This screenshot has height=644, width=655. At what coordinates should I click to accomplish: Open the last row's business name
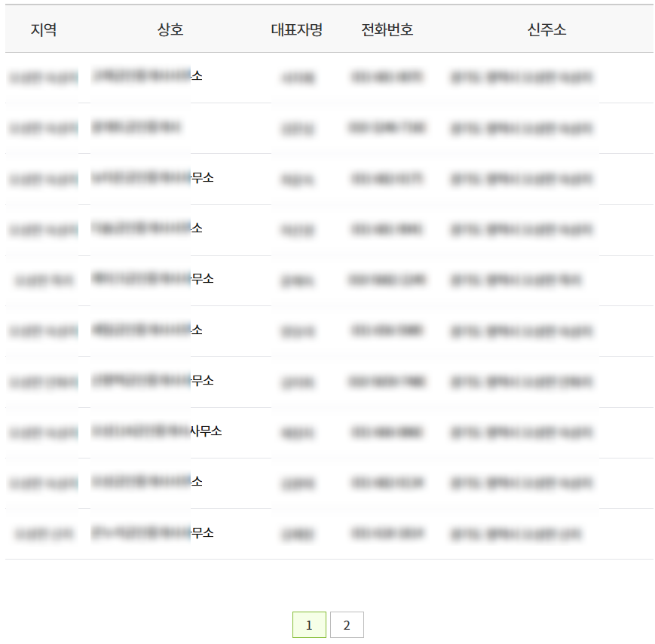pos(152,533)
